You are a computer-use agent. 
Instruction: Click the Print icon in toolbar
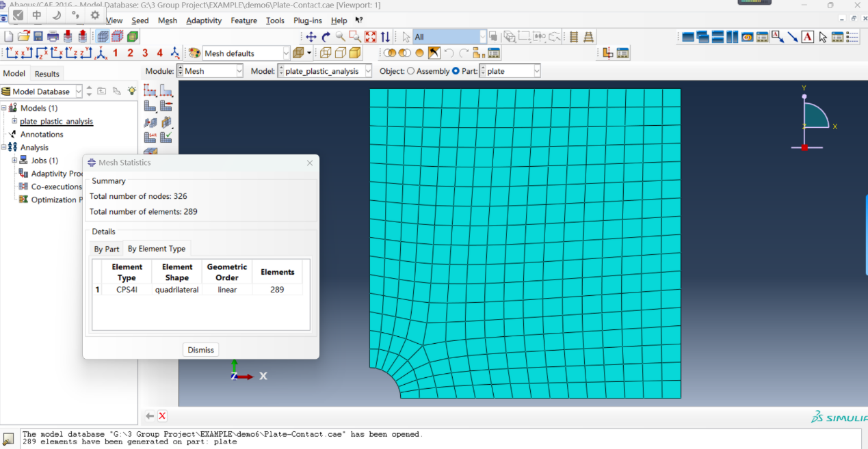53,37
